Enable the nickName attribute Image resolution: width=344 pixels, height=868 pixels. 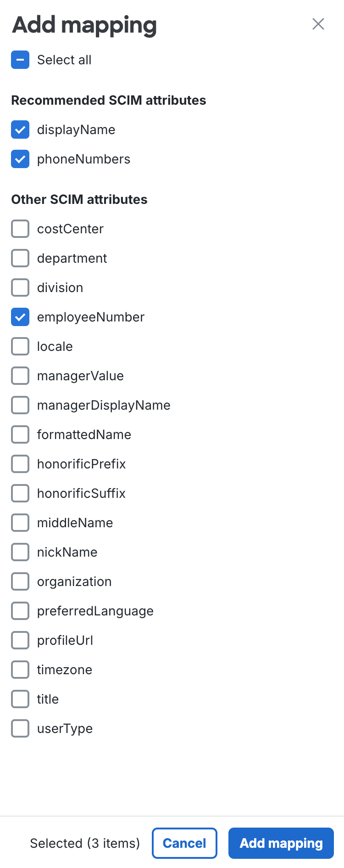(20, 552)
